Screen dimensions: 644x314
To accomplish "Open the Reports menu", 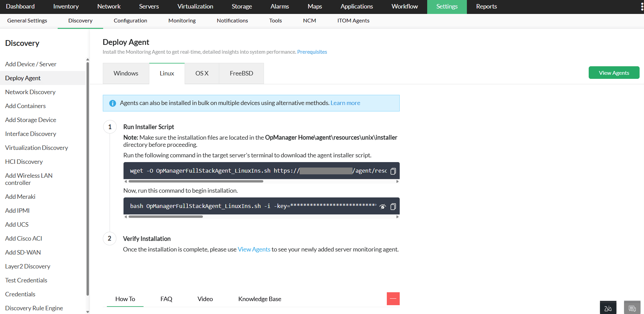I will [487, 6].
